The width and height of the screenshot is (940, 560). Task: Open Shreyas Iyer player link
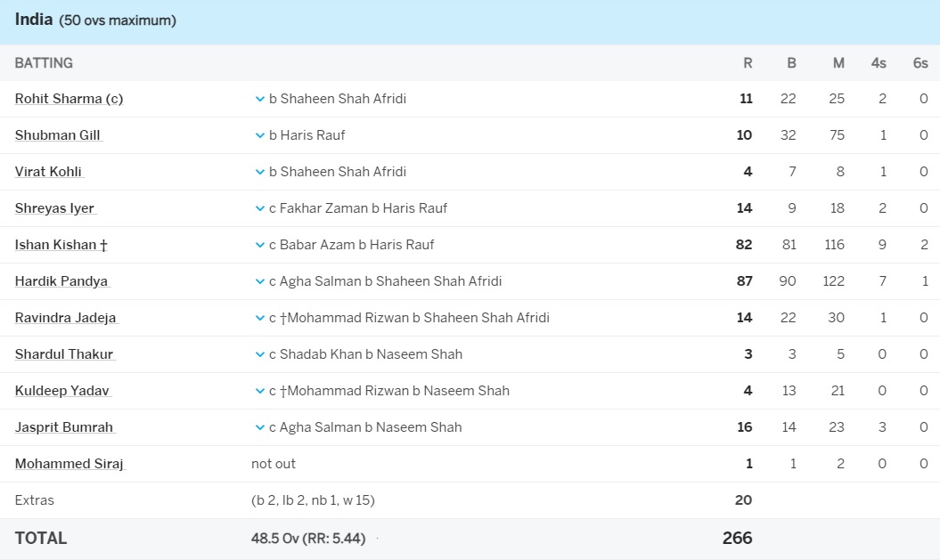point(54,208)
